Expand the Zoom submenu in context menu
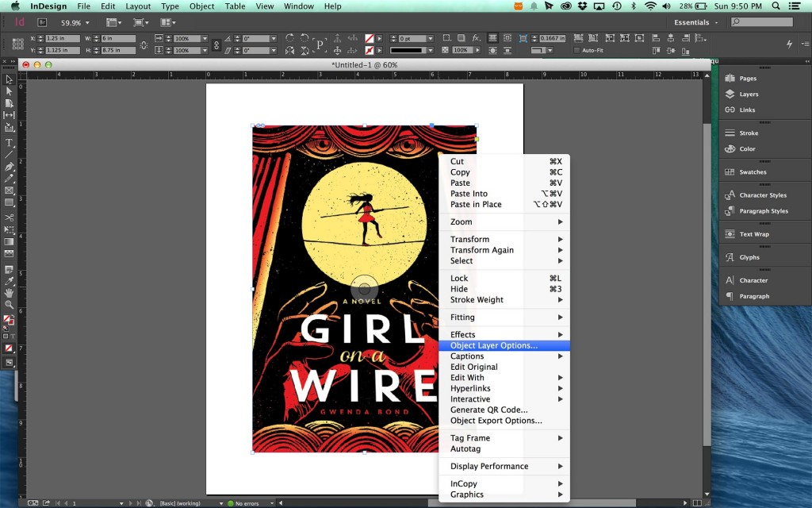 click(504, 222)
